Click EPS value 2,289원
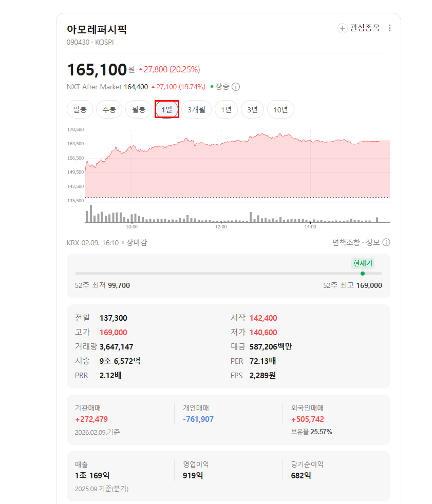This screenshot has width=432, height=504. click(262, 375)
